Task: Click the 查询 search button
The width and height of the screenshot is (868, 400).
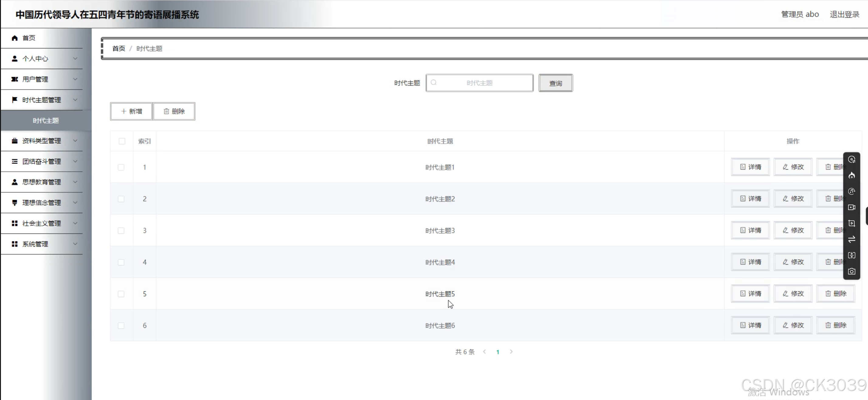Action: [555, 83]
